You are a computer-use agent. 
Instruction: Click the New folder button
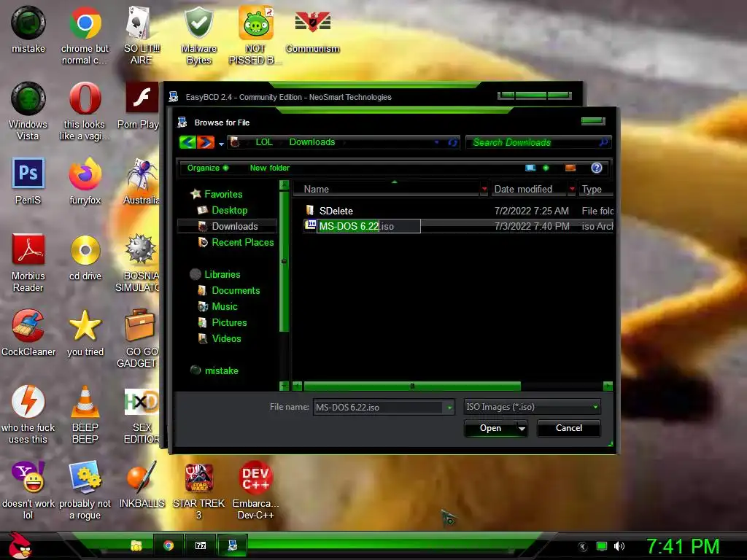(270, 168)
